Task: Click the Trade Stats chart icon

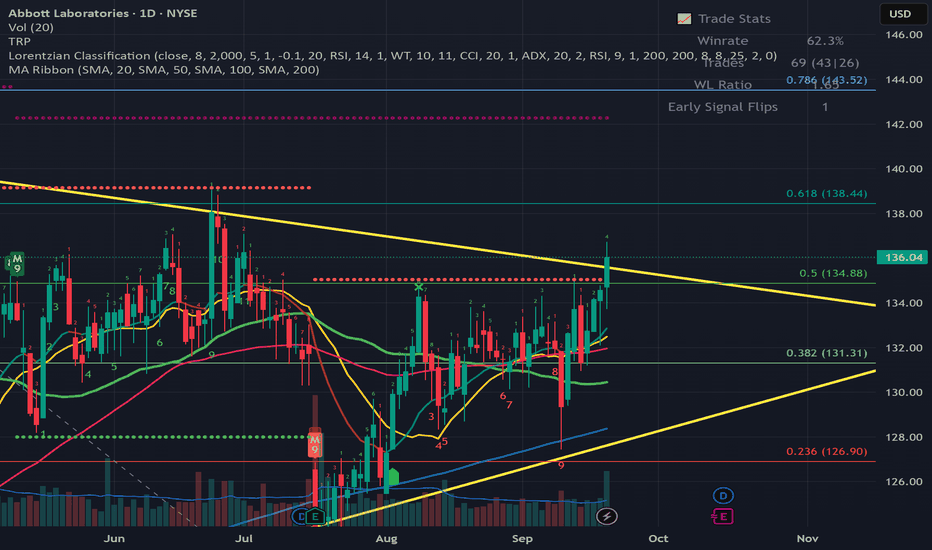Action: pos(684,19)
